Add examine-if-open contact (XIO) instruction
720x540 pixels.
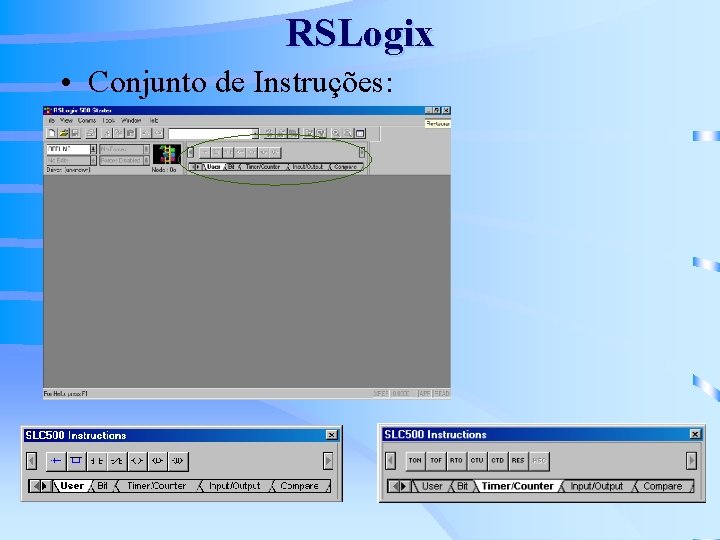(117, 461)
